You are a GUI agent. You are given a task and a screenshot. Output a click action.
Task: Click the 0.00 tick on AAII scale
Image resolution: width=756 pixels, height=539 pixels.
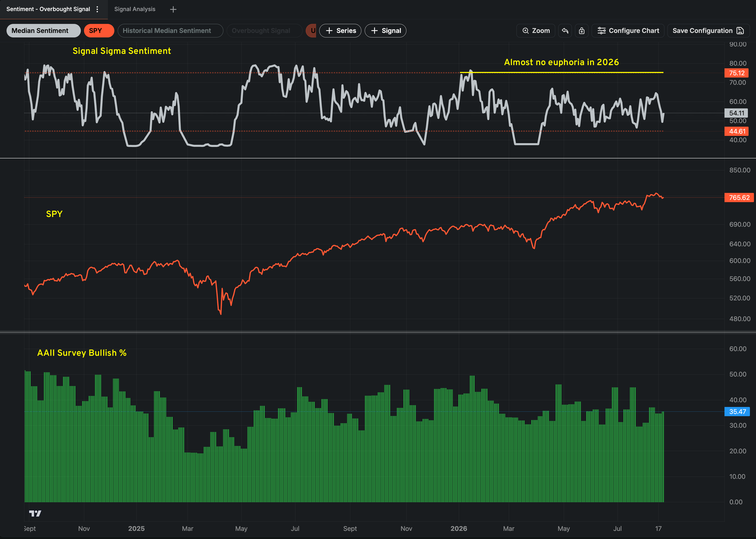735,502
